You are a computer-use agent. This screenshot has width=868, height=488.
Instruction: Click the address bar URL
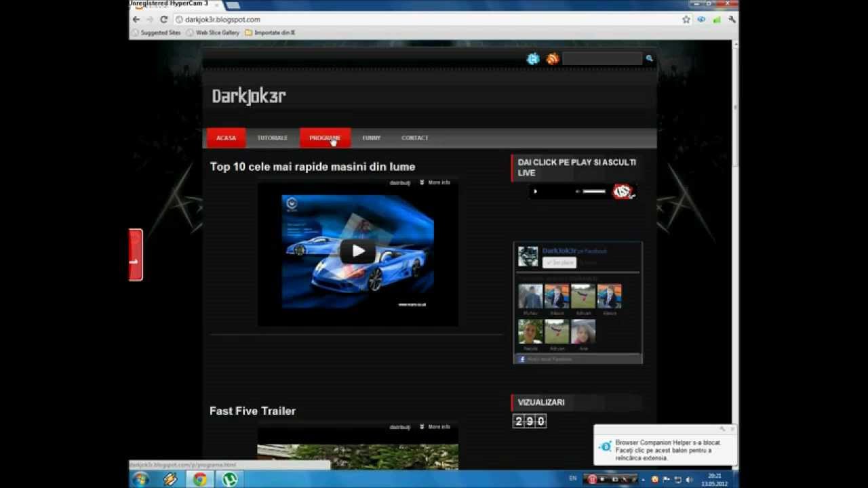tap(222, 20)
